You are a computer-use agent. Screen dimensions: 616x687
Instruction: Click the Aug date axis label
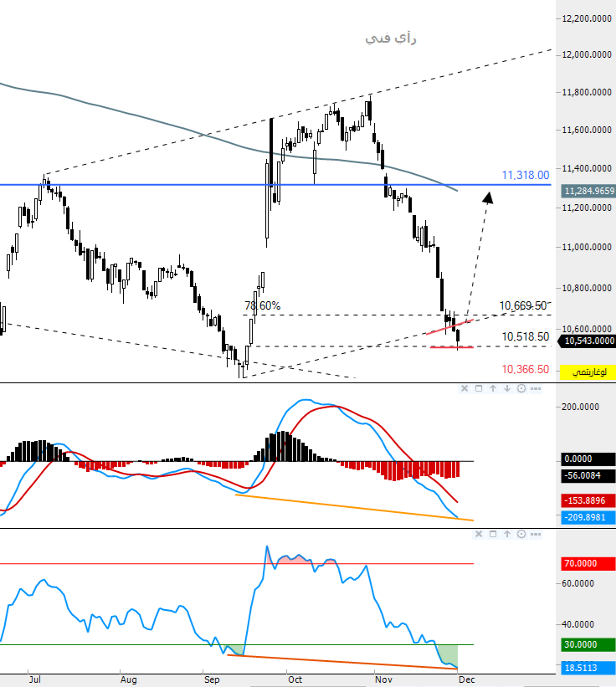point(128,679)
